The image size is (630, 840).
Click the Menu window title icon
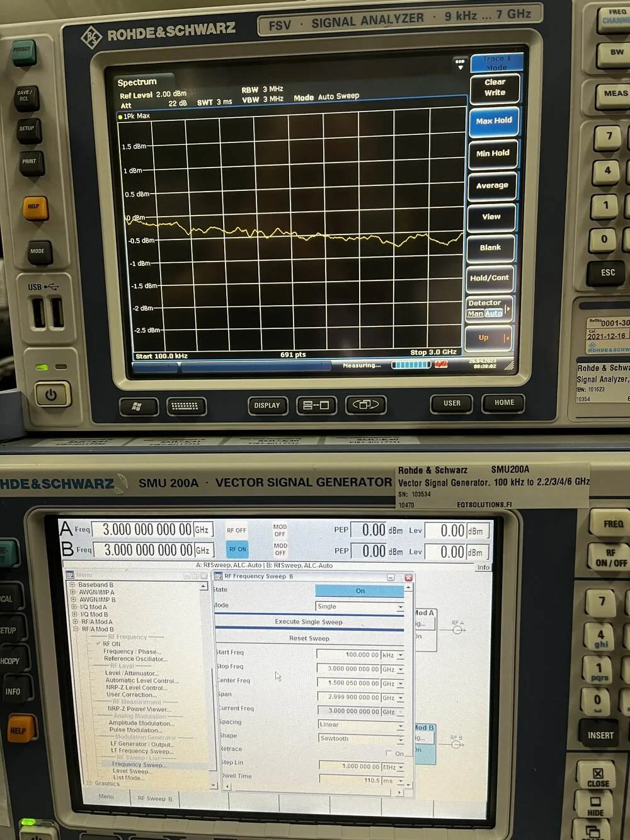tap(71, 575)
